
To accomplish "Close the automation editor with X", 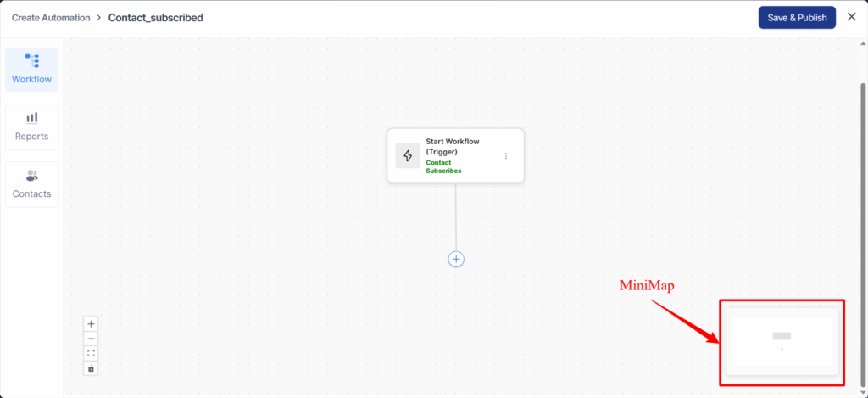I will click(x=852, y=17).
